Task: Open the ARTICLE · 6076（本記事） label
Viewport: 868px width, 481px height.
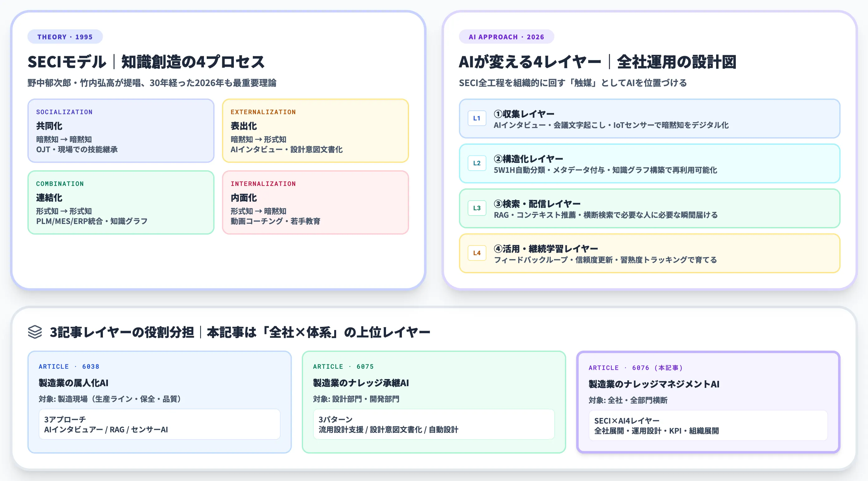Action: (x=635, y=368)
